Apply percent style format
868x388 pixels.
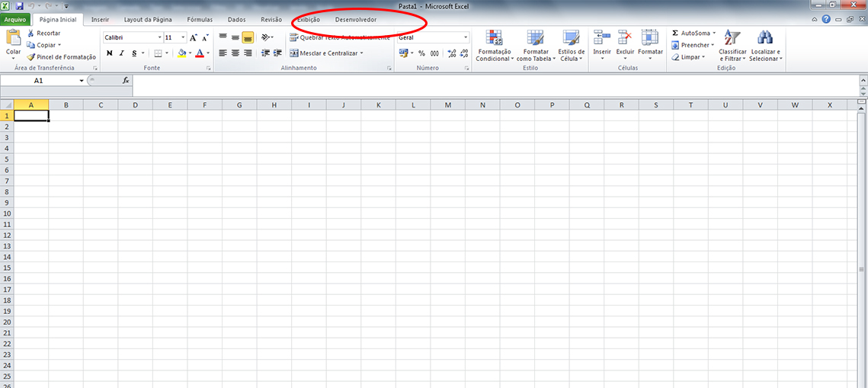(x=421, y=53)
